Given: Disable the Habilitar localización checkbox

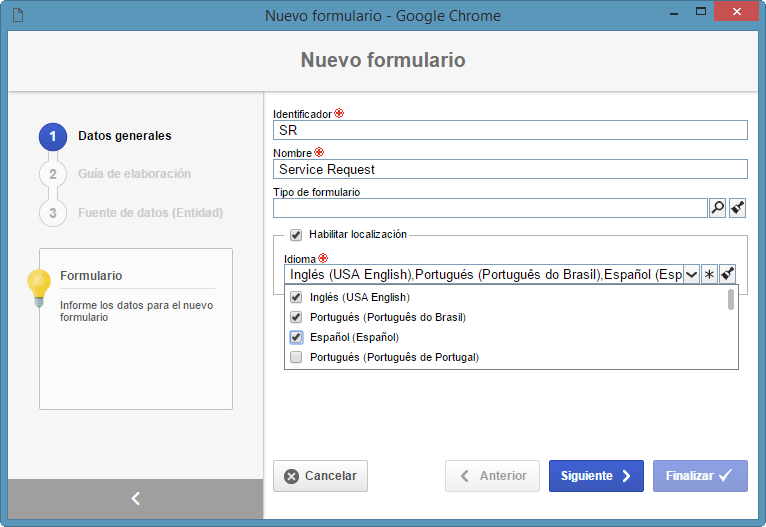Looking at the screenshot, I should coord(296,235).
